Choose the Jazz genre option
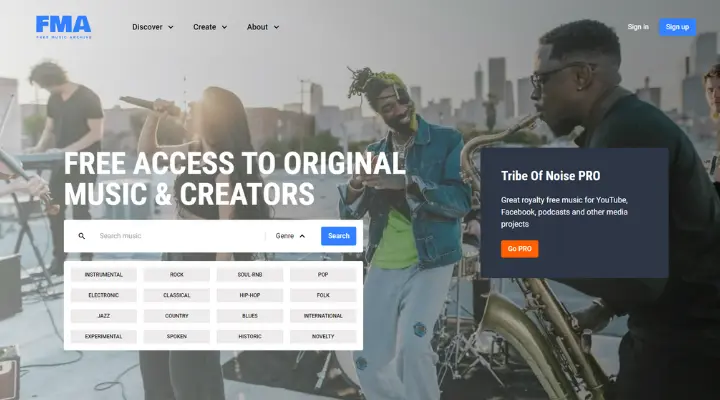The image size is (720, 400). 104,316
